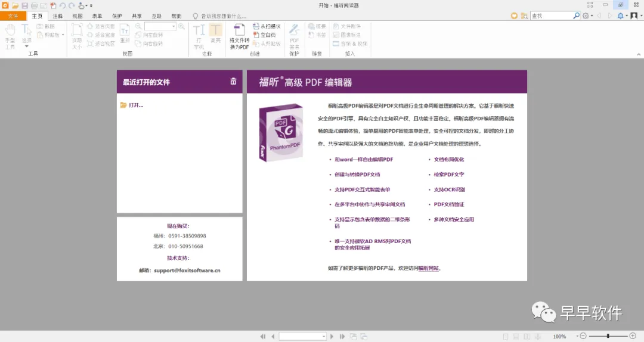Click the PhantomPDF product box image

(x=281, y=132)
